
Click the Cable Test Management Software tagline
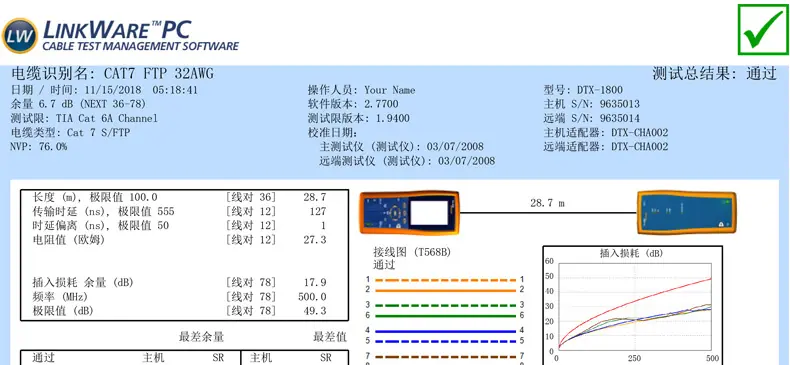tap(141, 46)
